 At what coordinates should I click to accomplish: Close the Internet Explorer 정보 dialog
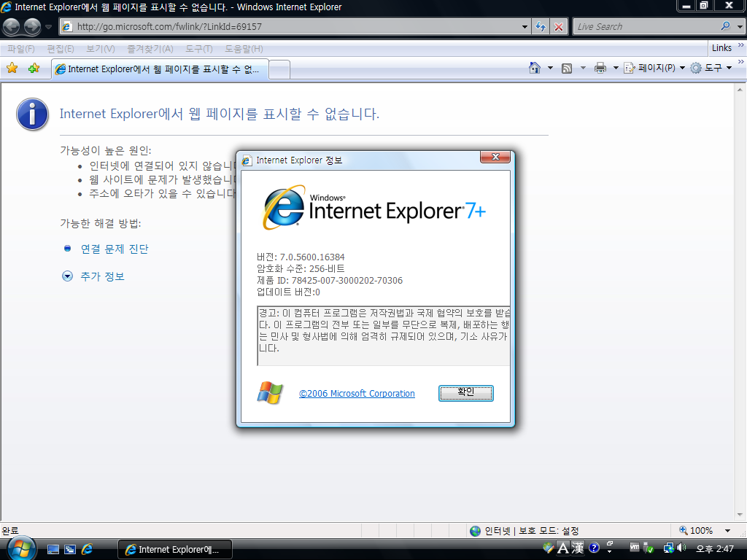click(x=495, y=157)
